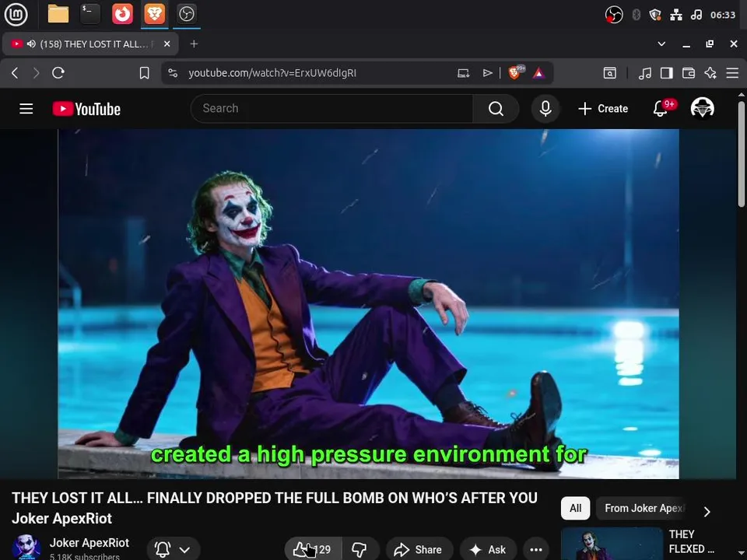Open the Joker ApexRiot channel avatar

[x=26, y=547]
